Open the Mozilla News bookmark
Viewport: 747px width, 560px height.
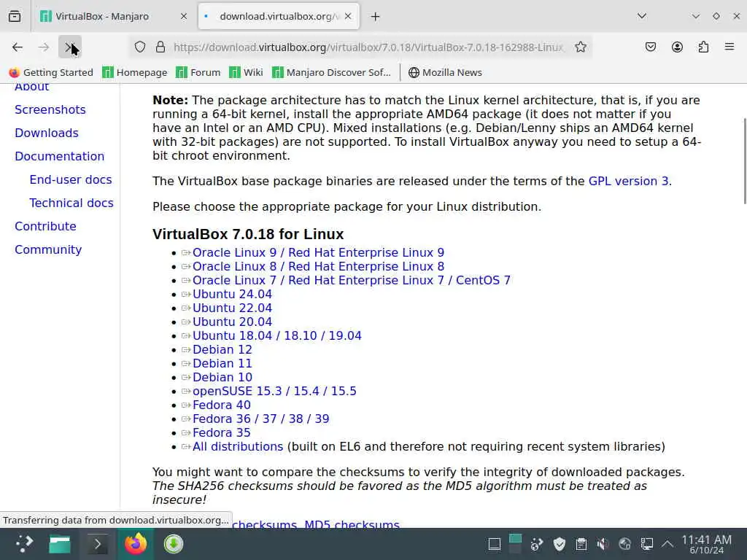click(x=446, y=72)
